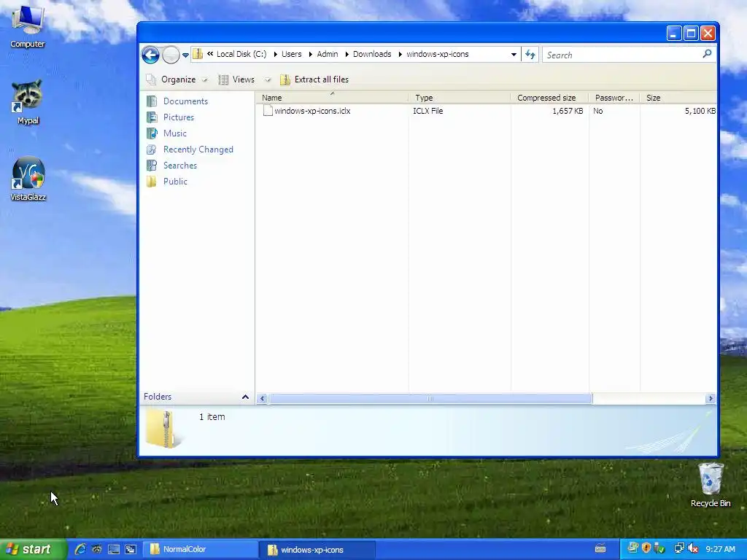Screen dimensions: 747x560
Task: Open Documents in Favorite Links
Action: click(185, 101)
